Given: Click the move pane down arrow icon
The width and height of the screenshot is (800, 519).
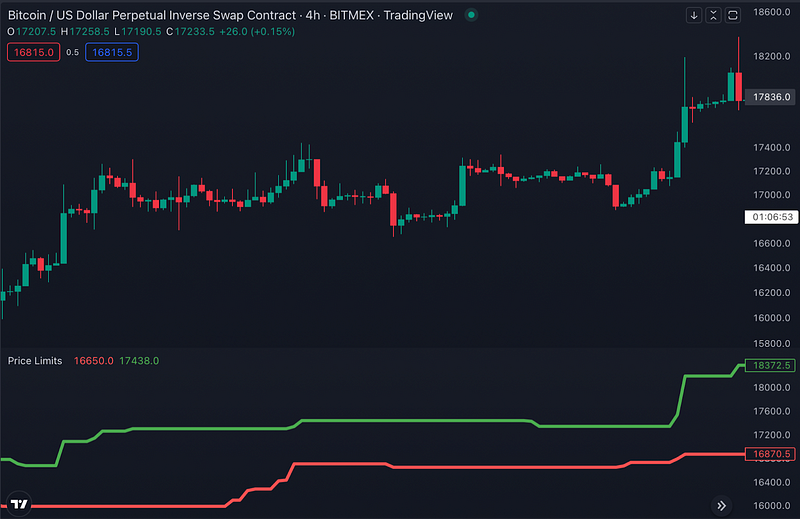Looking at the screenshot, I should 694,15.
